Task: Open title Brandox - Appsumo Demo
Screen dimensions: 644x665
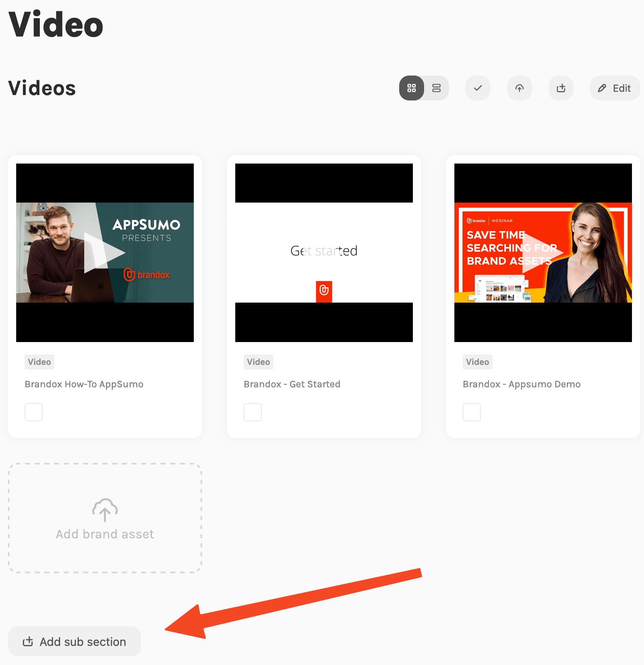Action: pos(522,384)
